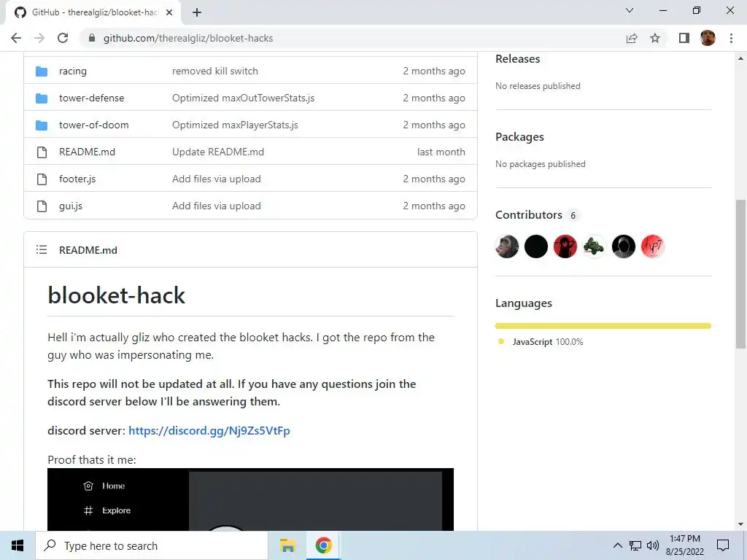View commit 'removed kill switch'

(215, 71)
